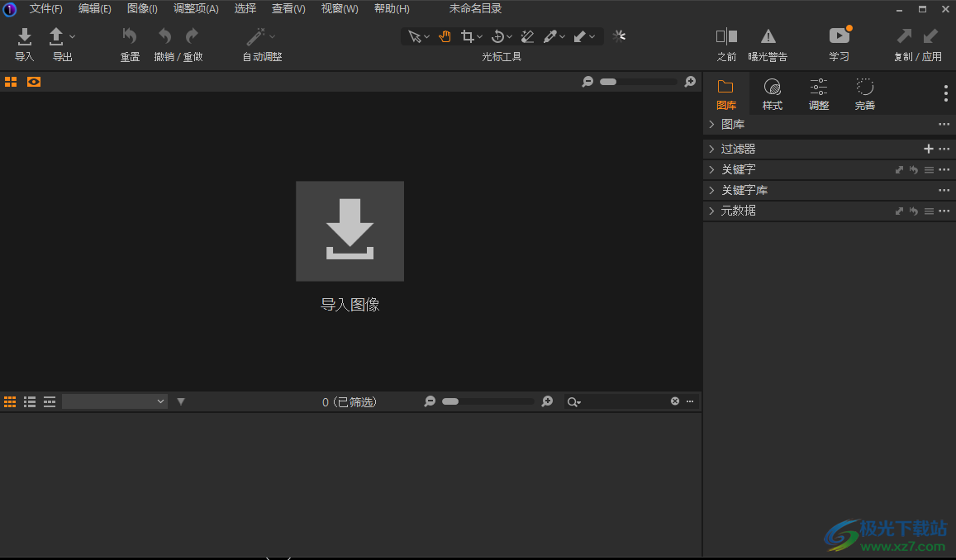Open the 调整 (Adjustments) panel tab

[818, 93]
